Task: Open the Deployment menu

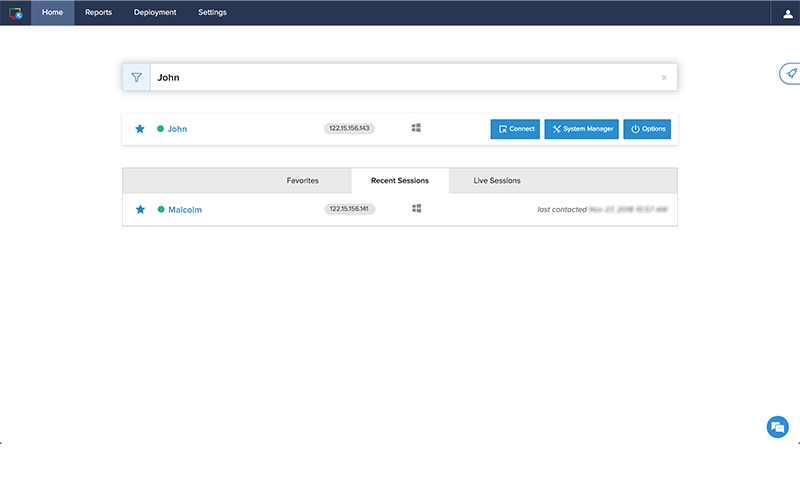Action: [x=155, y=13]
